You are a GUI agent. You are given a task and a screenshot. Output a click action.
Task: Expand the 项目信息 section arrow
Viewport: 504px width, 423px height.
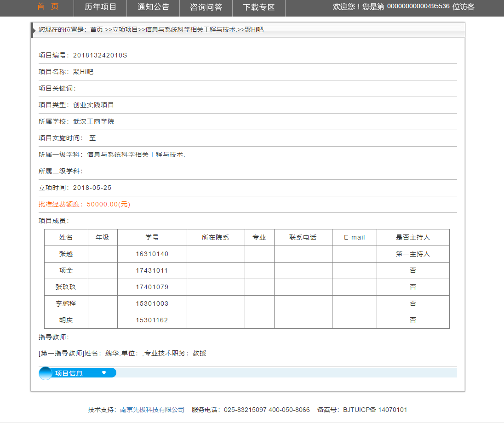click(x=104, y=373)
